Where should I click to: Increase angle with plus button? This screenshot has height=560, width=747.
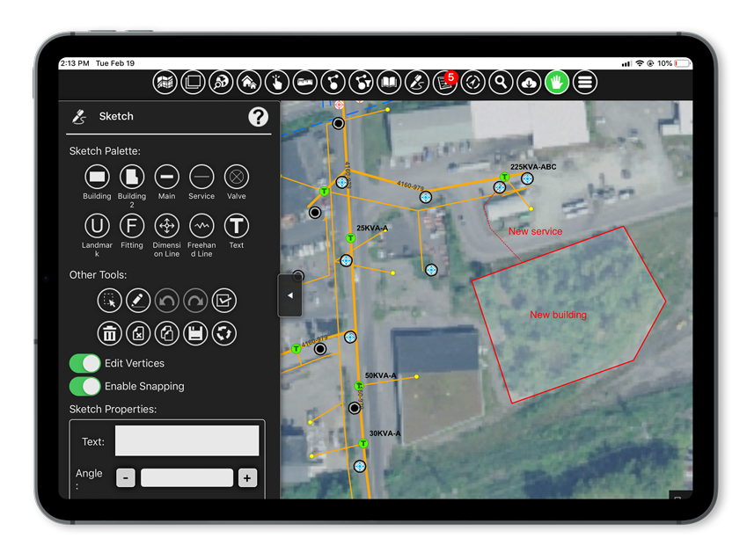click(x=247, y=477)
